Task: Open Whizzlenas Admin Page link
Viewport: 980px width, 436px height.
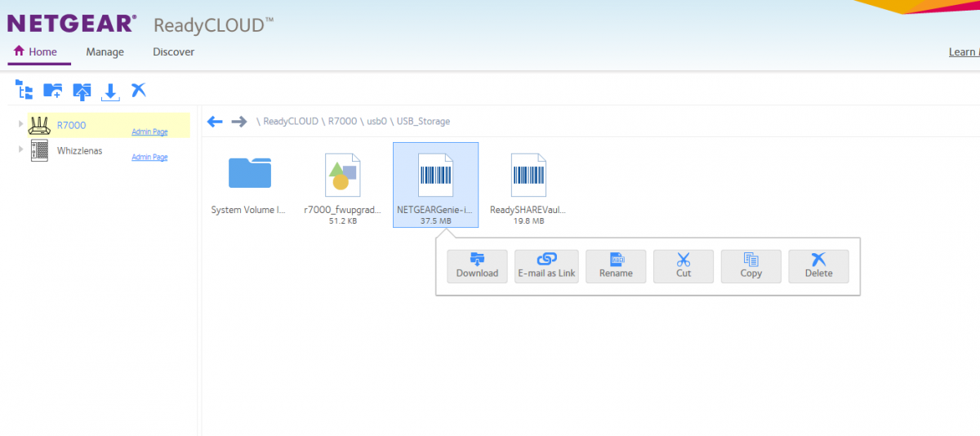Action: (149, 157)
